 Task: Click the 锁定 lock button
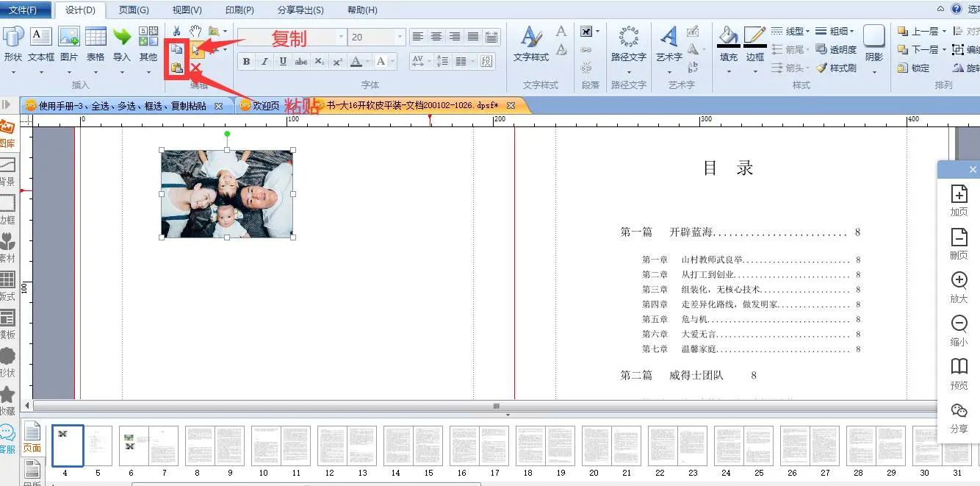pyautogui.click(x=913, y=68)
